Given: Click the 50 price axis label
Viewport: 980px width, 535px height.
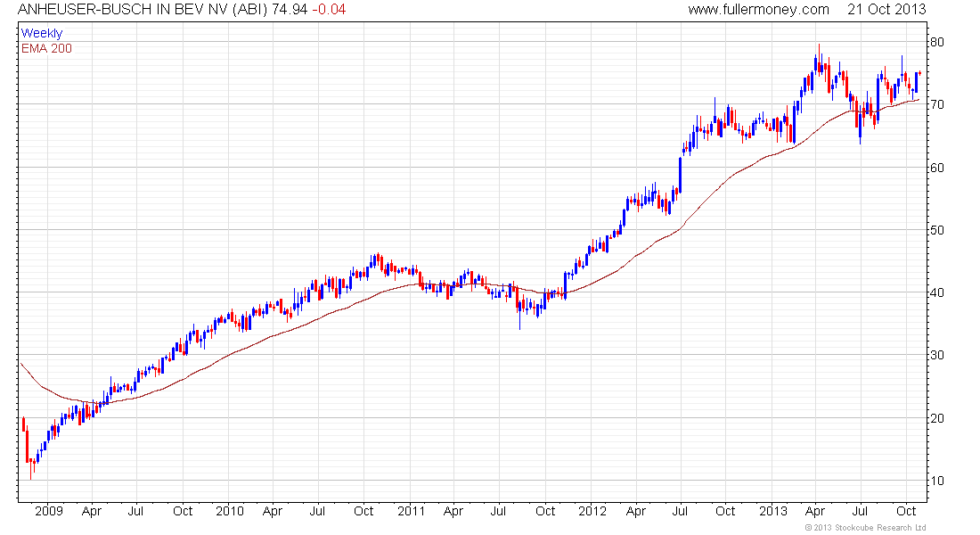Looking at the screenshot, I should click(x=936, y=230).
